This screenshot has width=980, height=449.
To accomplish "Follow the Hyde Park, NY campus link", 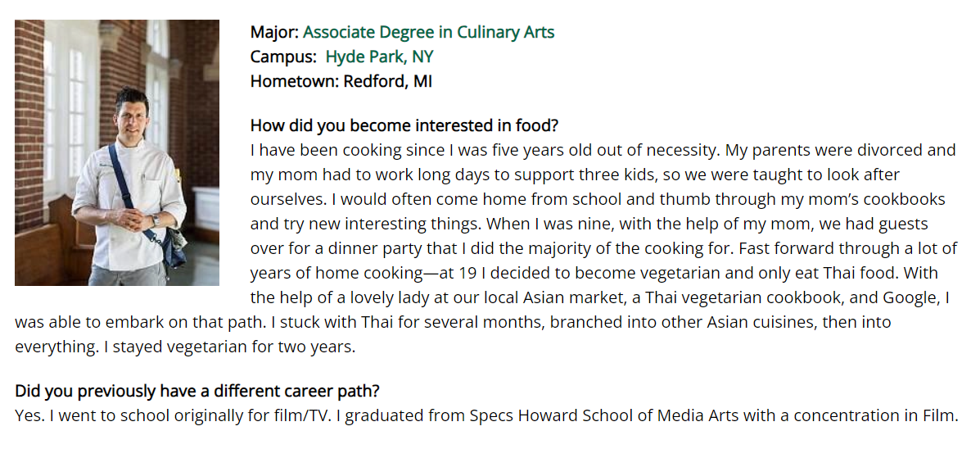I will click(379, 57).
